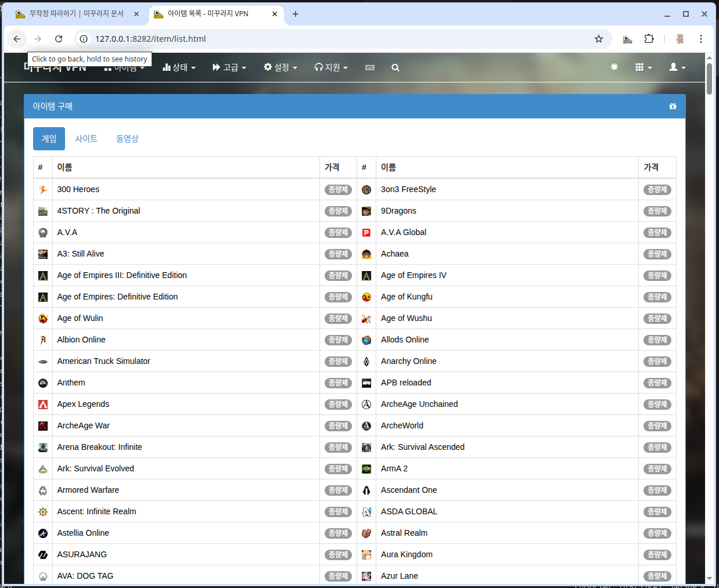Click the Apex Legends icon

pos(43,405)
